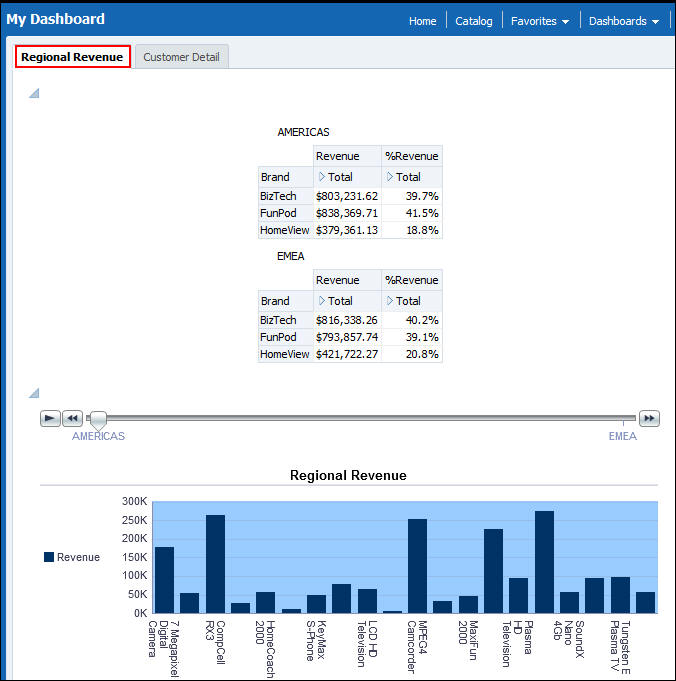This screenshot has width=676, height=681.
Task: Click the 7 Megapixel Digital Camera bar
Action: pos(164,580)
